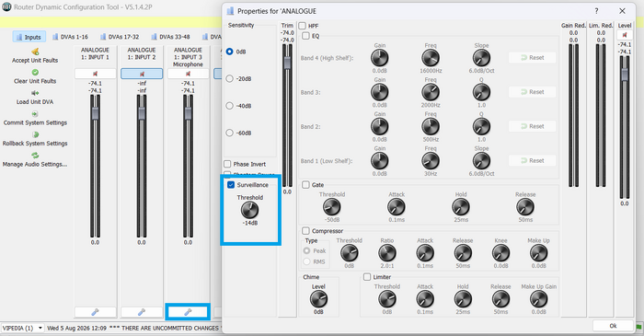The height and width of the screenshot is (336, 644).
Task: Click Commit System Settings icon
Action: [x=35, y=114]
